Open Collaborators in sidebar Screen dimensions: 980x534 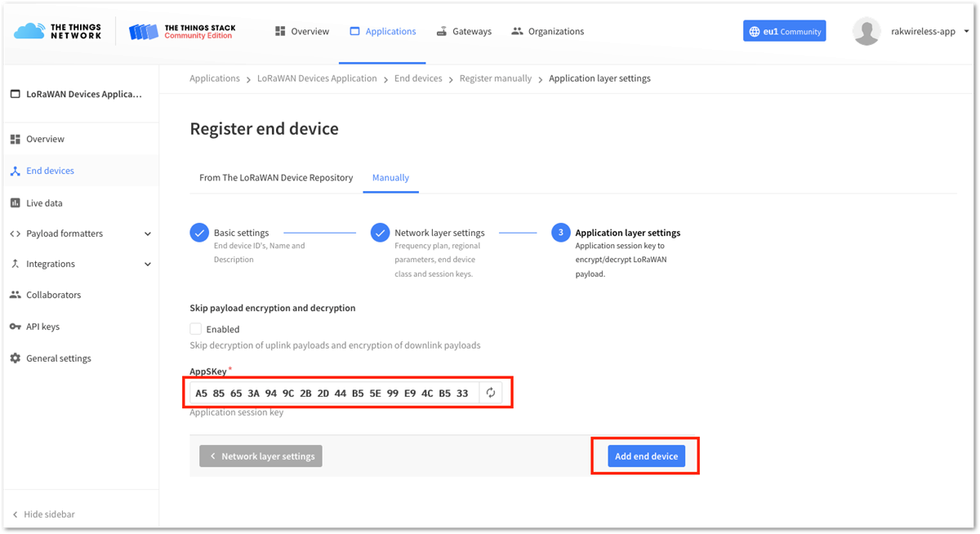click(x=80, y=295)
